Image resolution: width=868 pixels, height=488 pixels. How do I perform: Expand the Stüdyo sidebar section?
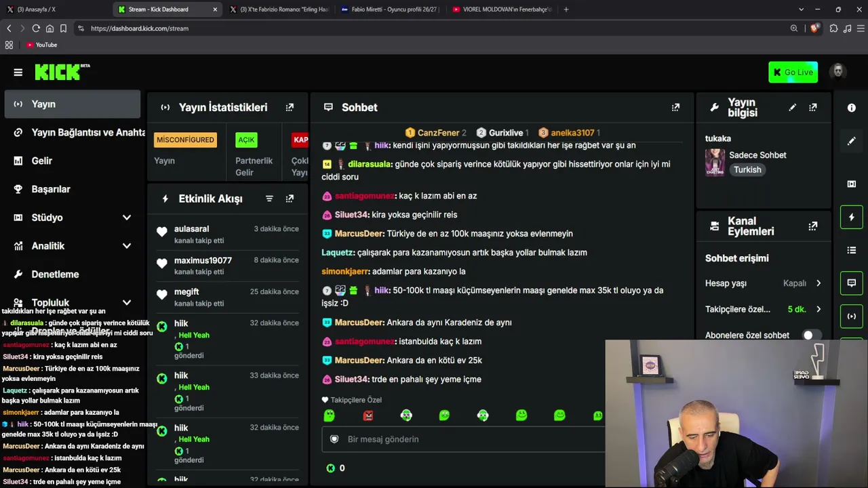coord(126,218)
